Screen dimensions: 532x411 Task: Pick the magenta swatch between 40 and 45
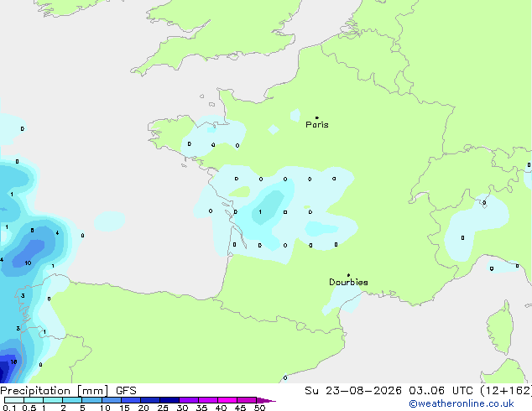(227, 400)
